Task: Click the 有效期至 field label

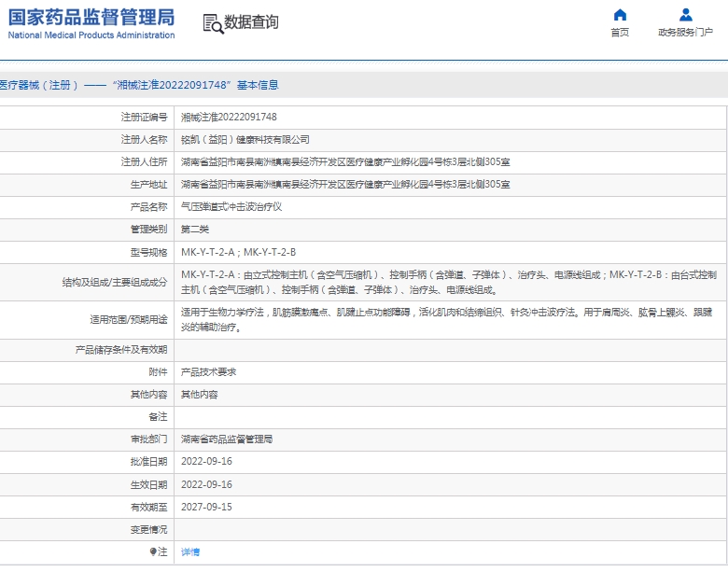Action: 148,507
